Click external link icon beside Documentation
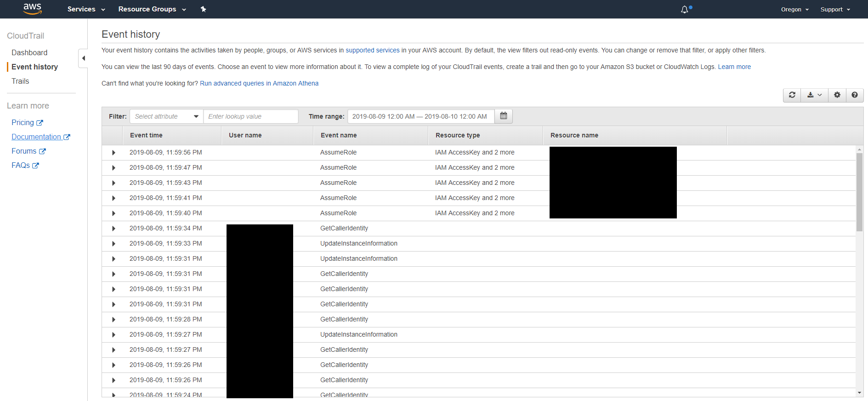 tap(67, 137)
